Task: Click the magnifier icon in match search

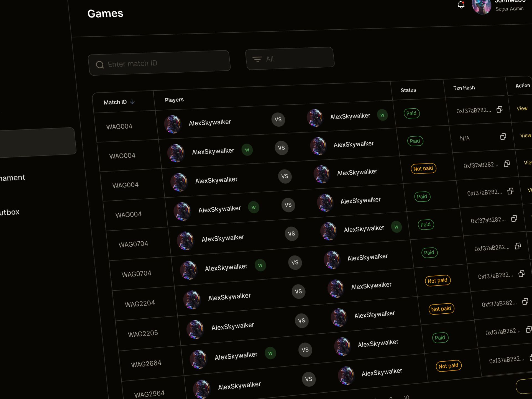Action: point(100,65)
